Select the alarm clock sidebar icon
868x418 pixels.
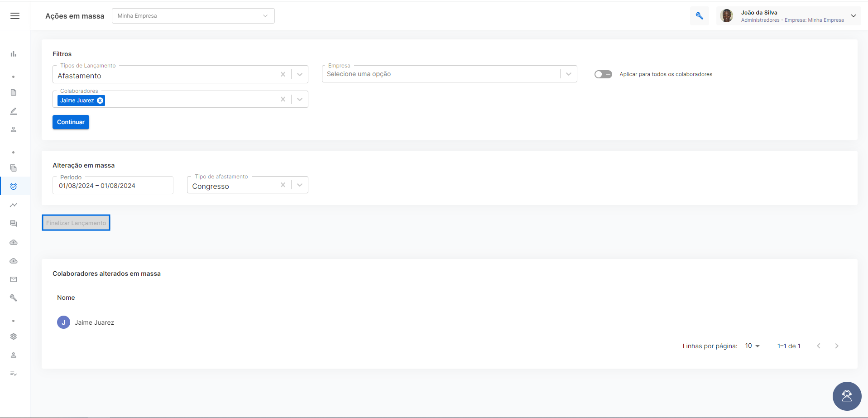pos(14,186)
